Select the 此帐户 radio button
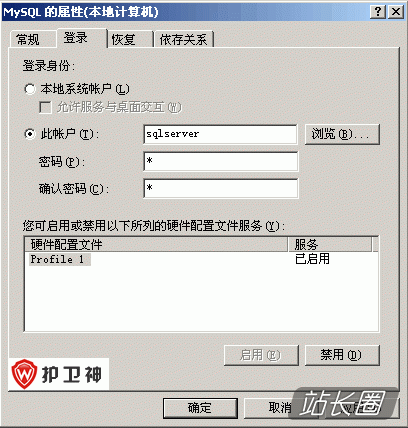This screenshot has width=408, height=428. [30, 134]
